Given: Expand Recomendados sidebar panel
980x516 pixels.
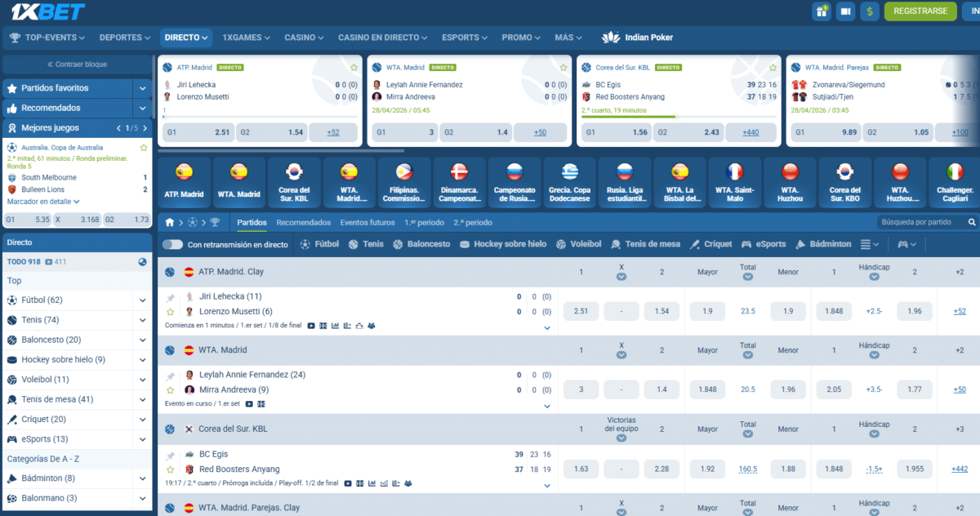Looking at the screenshot, I should (x=143, y=108).
